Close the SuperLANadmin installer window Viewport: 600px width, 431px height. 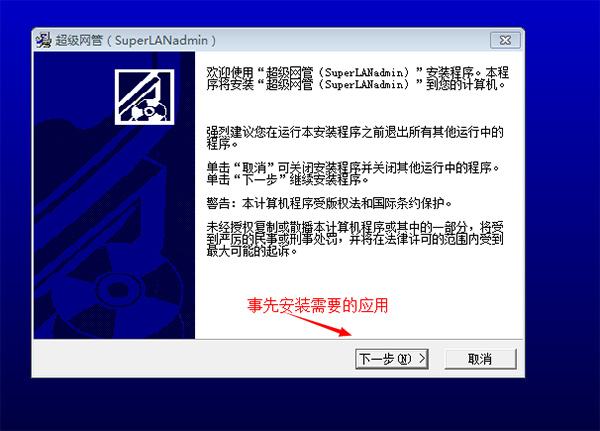tap(505, 40)
